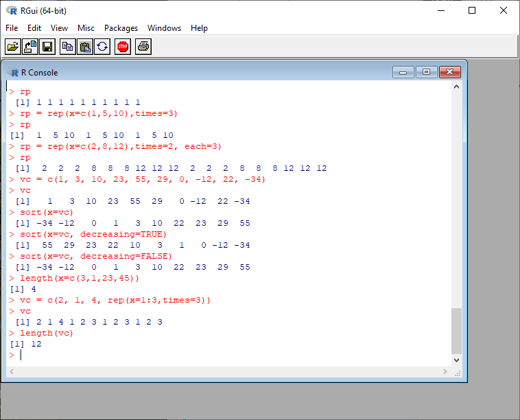The width and height of the screenshot is (520, 420).
Task: Maximize the R Console child window
Action: pyautogui.click(x=427, y=72)
